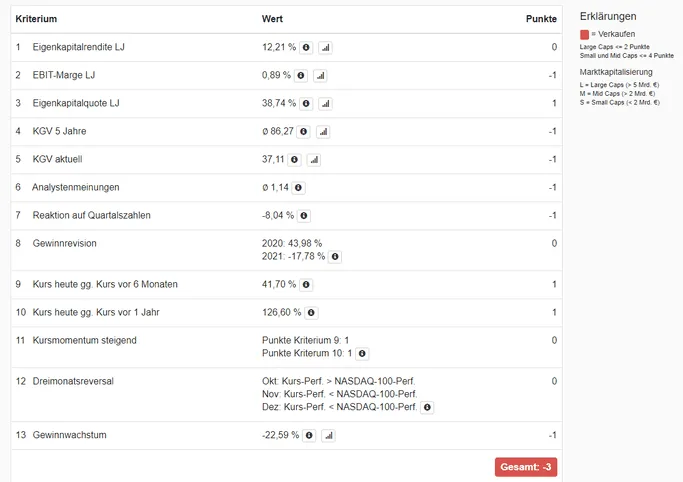
Task: Display chart for Gewinnwachstum
Action: [x=328, y=435]
